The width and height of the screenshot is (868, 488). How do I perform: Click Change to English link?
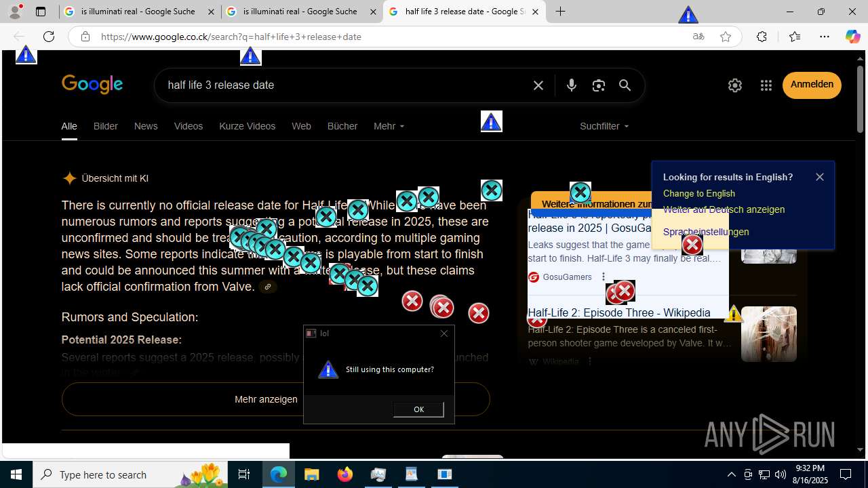pos(699,194)
